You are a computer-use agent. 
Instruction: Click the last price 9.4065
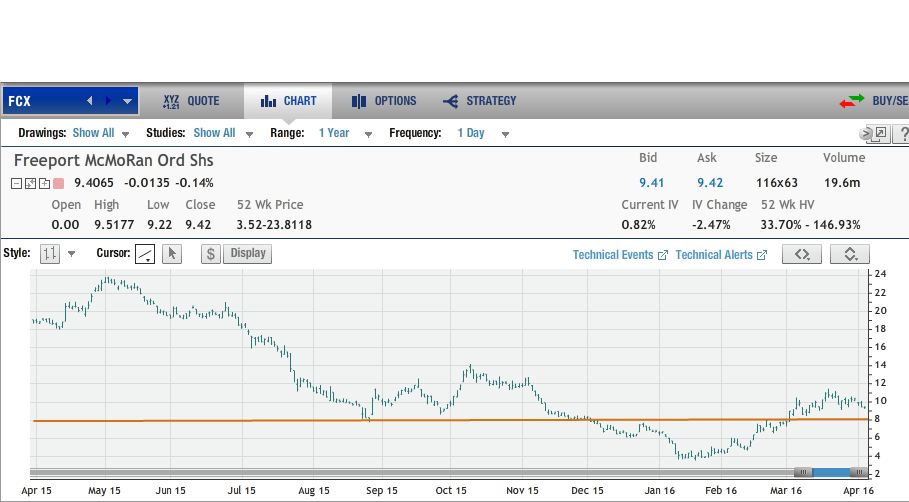pyautogui.click(x=94, y=183)
